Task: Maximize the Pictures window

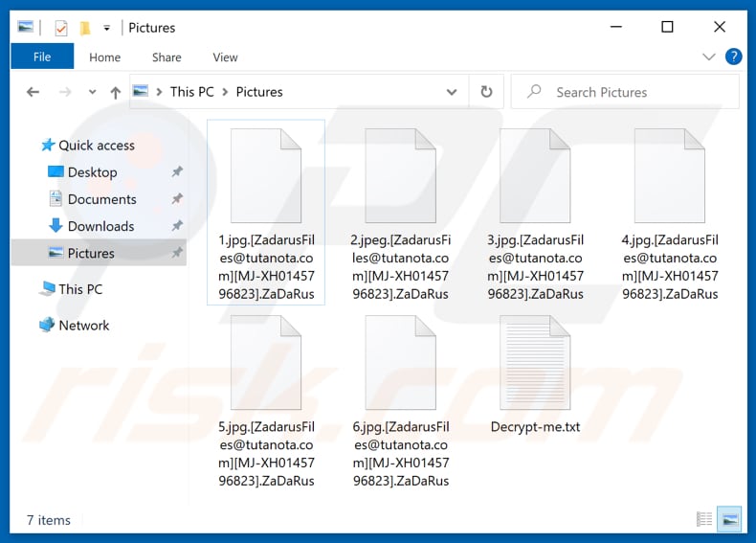Action: coord(667,27)
